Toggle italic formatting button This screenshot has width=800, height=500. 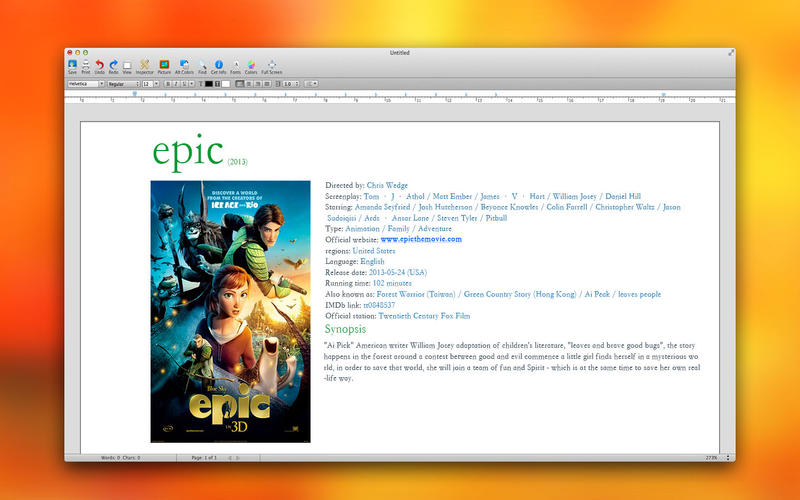(176, 84)
